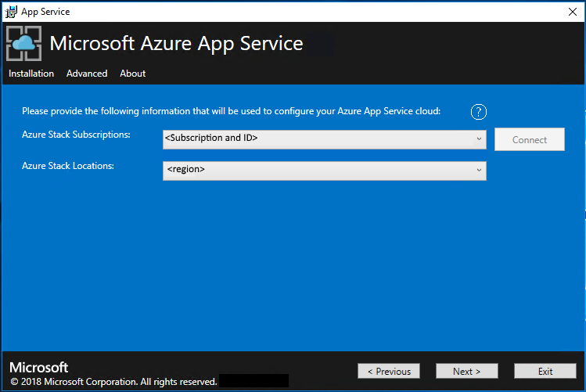
Task: Click the Microsoft wordmark in the footer
Action: pyautogui.click(x=39, y=367)
